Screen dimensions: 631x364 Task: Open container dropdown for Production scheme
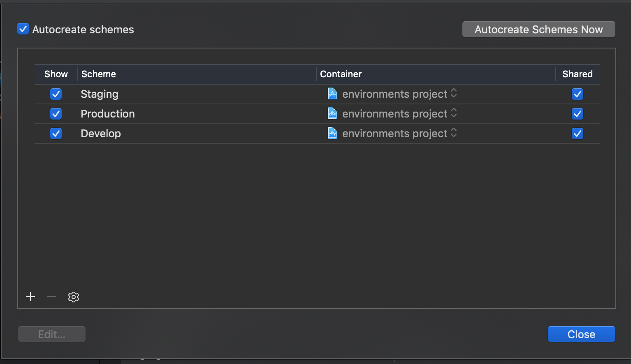point(454,113)
